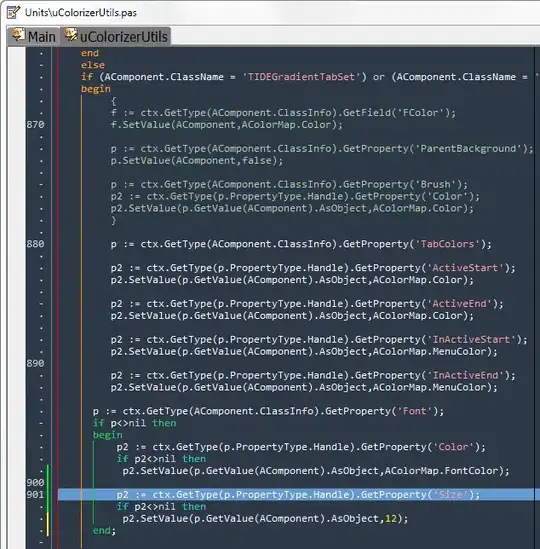The image size is (540, 549).
Task: Switch to the Main editor tab
Action: [34, 36]
